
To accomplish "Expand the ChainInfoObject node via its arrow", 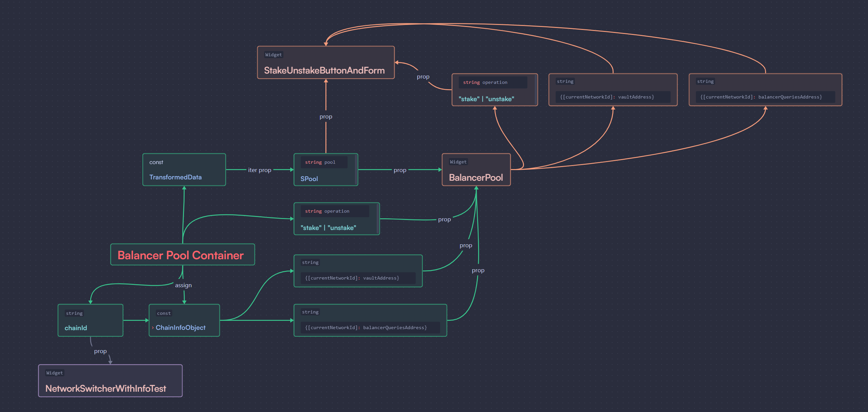I will pyautogui.click(x=153, y=327).
